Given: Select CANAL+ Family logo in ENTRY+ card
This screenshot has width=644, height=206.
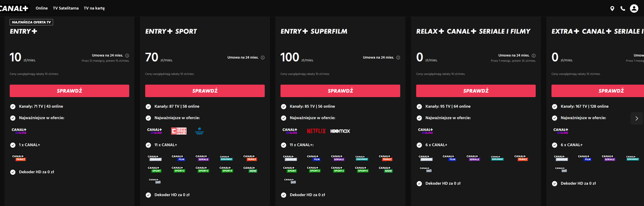Looking at the screenshot, I should click(x=19, y=158).
